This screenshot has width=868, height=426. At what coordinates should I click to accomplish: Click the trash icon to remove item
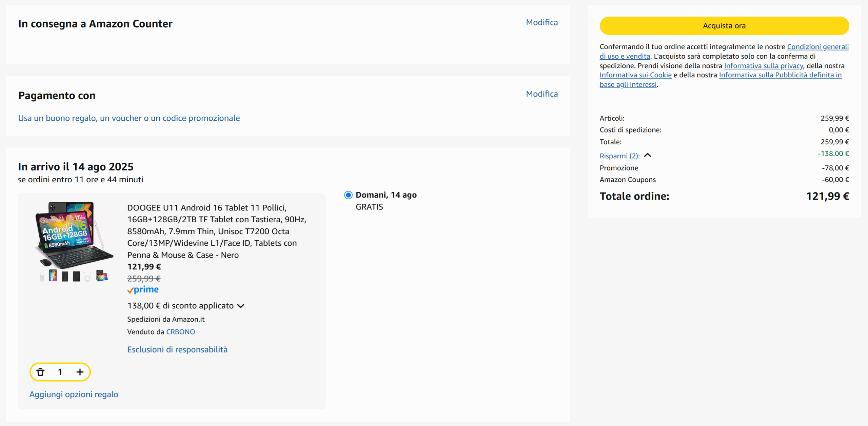(40, 372)
